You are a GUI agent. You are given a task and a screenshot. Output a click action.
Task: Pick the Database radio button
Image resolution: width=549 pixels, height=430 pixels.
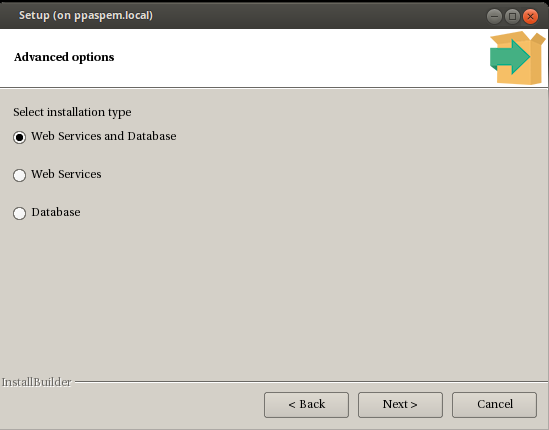coord(19,213)
